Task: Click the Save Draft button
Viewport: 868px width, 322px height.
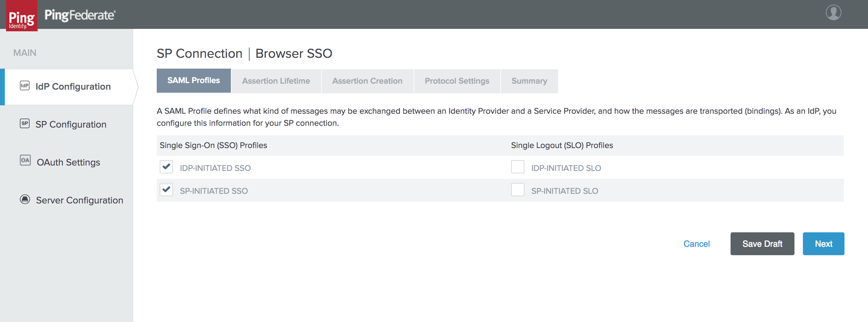Action: (x=762, y=244)
